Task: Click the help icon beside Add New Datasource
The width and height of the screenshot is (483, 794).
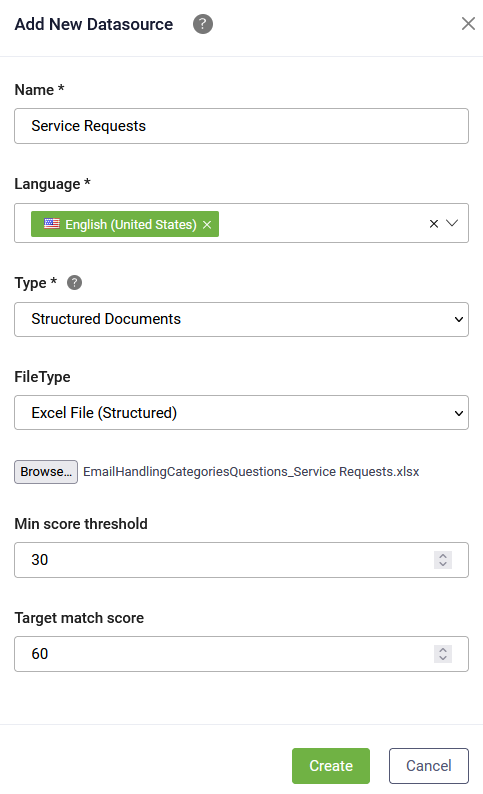Action: 203,24
